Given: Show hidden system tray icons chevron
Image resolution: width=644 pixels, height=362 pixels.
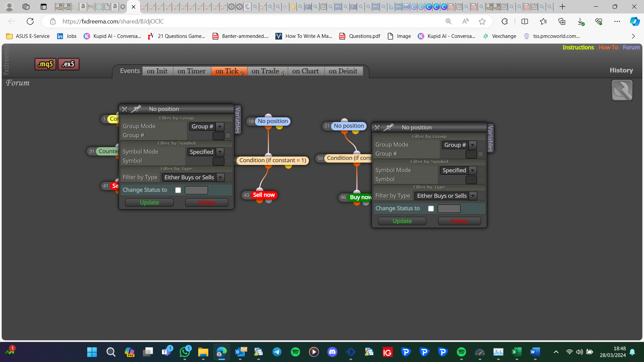Looking at the screenshot, I should coord(556,352).
